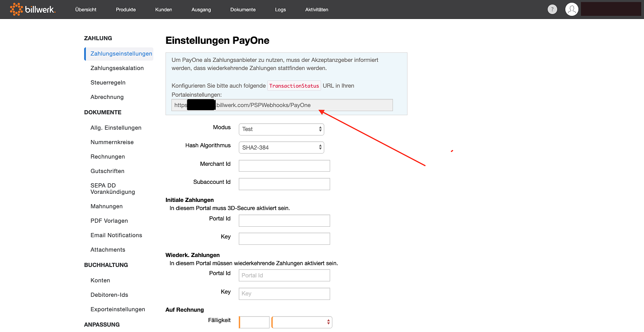Image resolution: width=644 pixels, height=332 pixels.
Task: Open PDF Vorlagen settings
Action: 109,221
